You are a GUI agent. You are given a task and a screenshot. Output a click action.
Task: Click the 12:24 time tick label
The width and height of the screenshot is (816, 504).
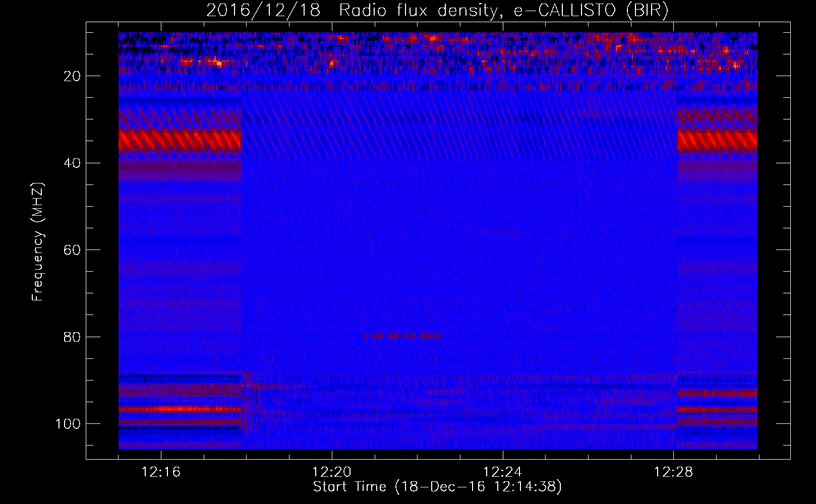[x=503, y=472]
